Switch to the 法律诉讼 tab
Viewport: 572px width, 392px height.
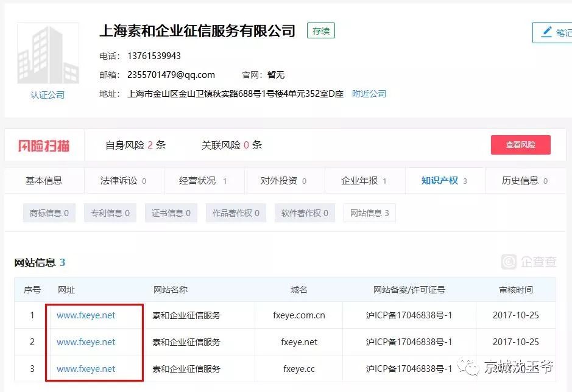click(124, 181)
